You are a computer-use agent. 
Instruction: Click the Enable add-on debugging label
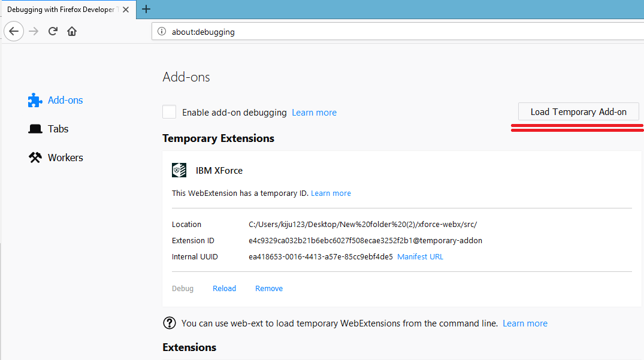click(234, 113)
